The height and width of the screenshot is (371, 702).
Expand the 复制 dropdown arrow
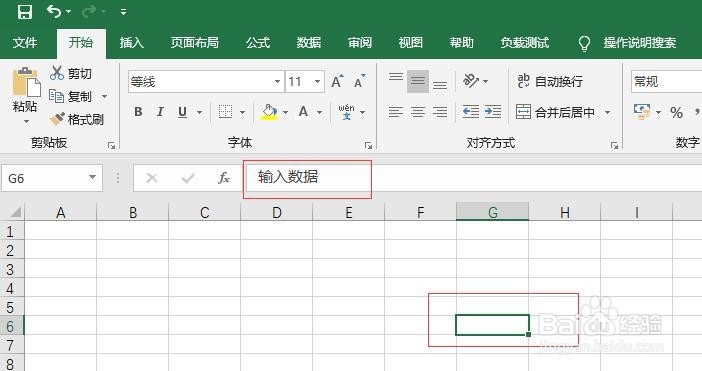click(104, 96)
